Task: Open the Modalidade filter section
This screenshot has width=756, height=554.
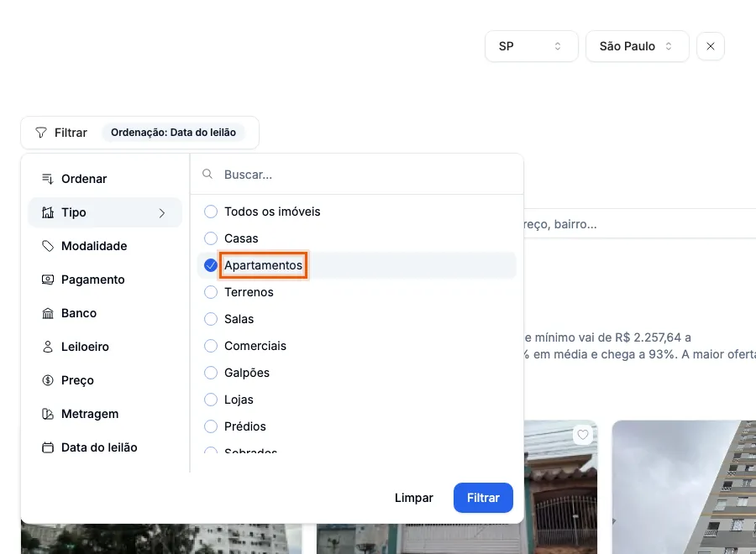Action: pyautogui.click(x=105, y=246)
